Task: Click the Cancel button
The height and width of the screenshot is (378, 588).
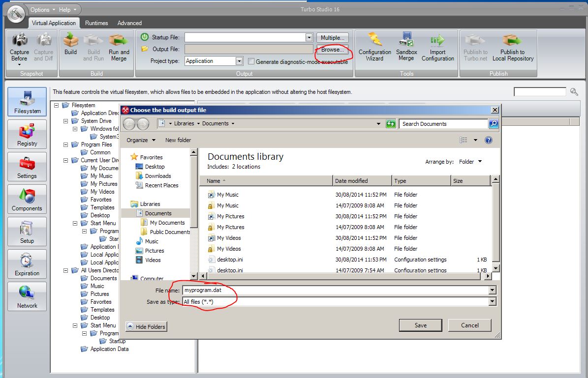Action: click(470, 325)
